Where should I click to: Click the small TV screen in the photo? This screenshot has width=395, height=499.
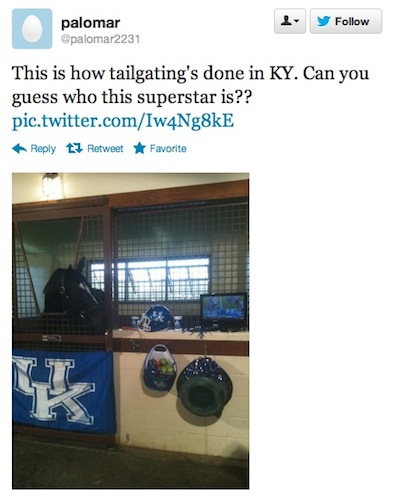(x=224, y=311)
